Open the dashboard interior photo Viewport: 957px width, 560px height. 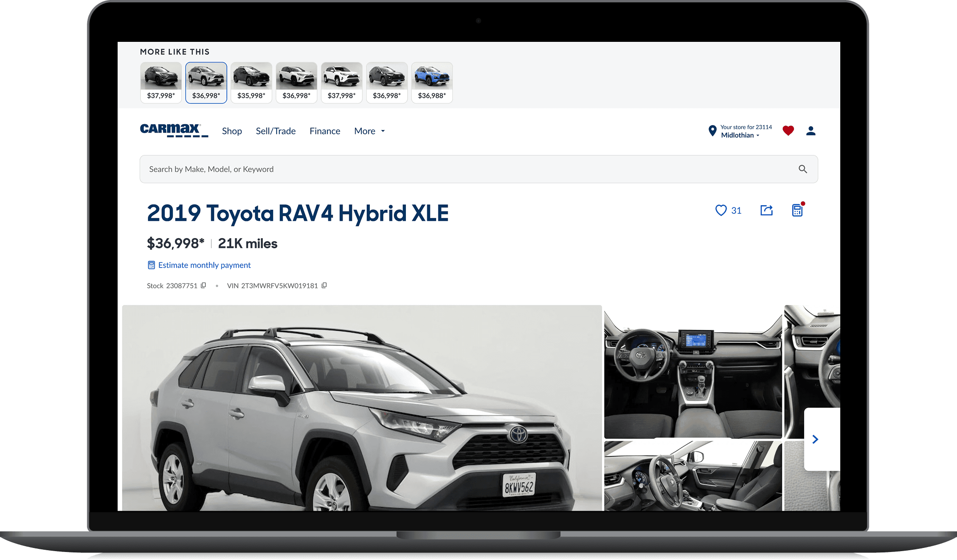click(693, 372)
